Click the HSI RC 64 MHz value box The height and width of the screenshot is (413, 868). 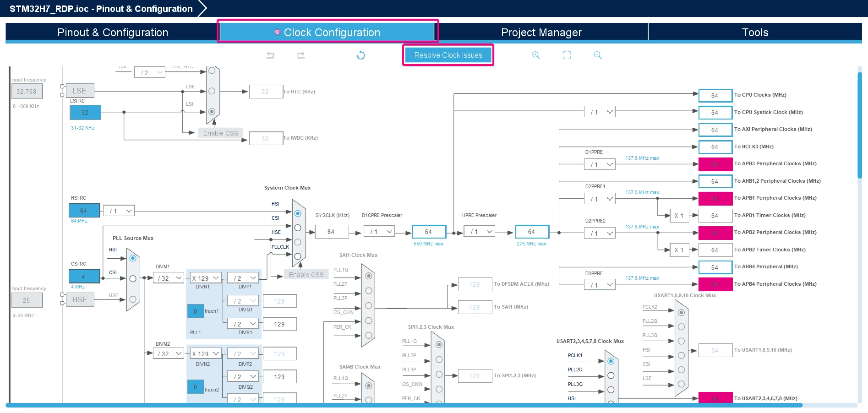(84, 211)
